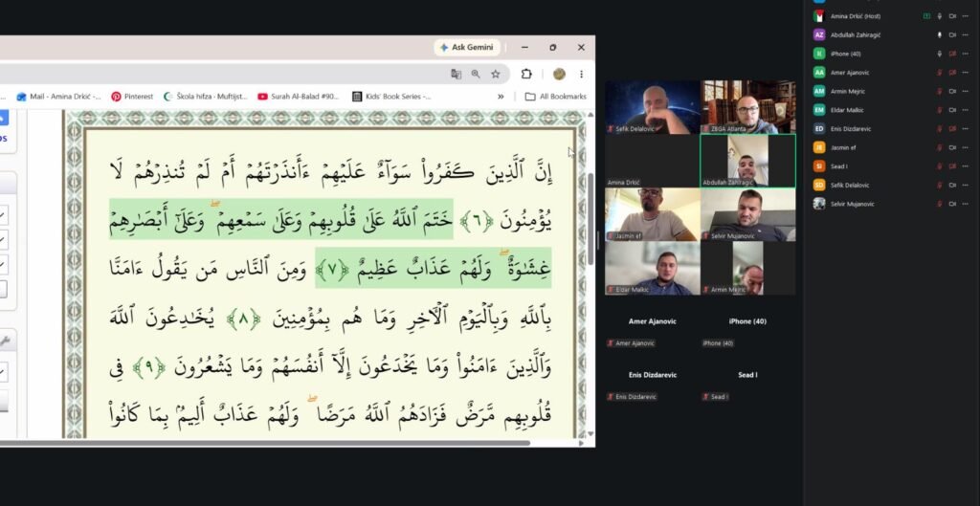Click Selvir Mujanovic's camera icon
This screenshot has width=980, height=506.
[952, 204]
